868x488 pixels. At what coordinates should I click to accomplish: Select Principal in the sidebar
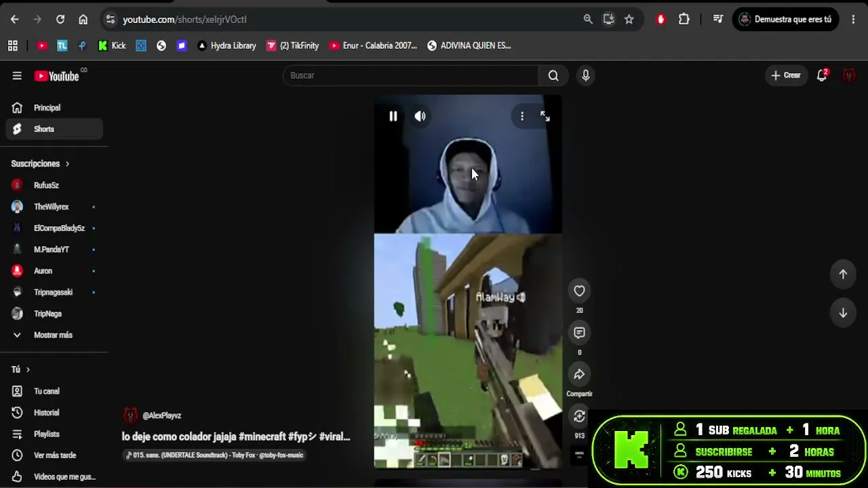pos(54,108)
